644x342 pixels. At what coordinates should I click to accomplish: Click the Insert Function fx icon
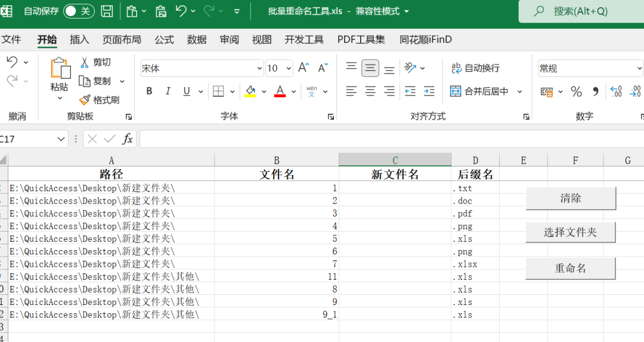click(128, 139)
